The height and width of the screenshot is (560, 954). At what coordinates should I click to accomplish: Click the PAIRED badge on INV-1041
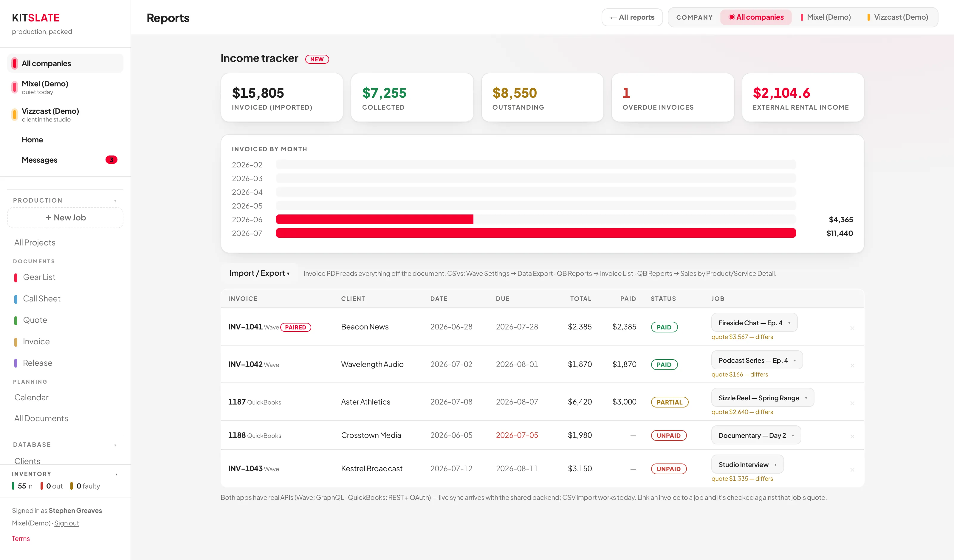tap(295, 327)
